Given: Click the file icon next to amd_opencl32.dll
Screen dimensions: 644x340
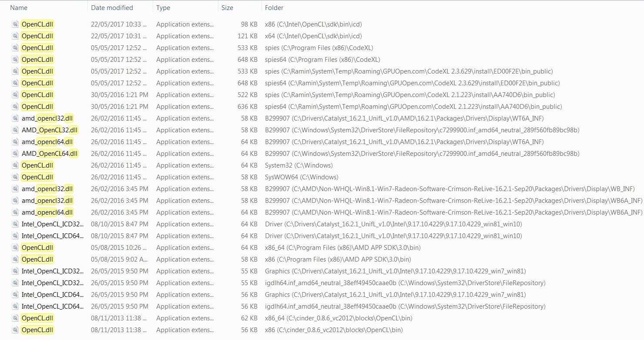Looking at the screenshot, I should tap(15, 118).
